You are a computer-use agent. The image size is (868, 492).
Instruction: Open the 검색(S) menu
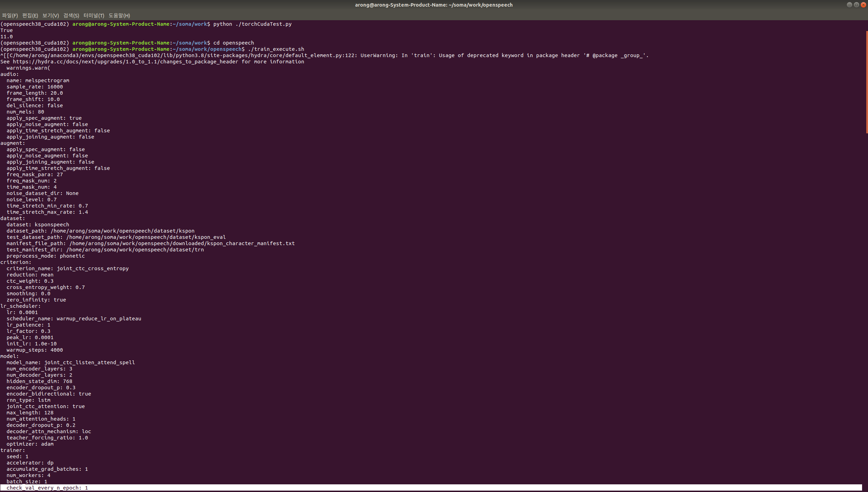pyautogui.click(x=71, y=16)
